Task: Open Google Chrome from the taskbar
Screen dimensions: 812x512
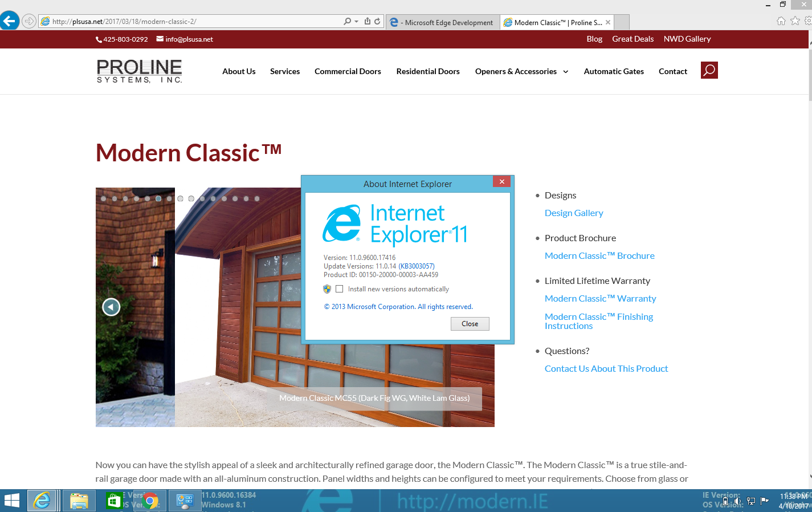Action: (x=151, y=501)
